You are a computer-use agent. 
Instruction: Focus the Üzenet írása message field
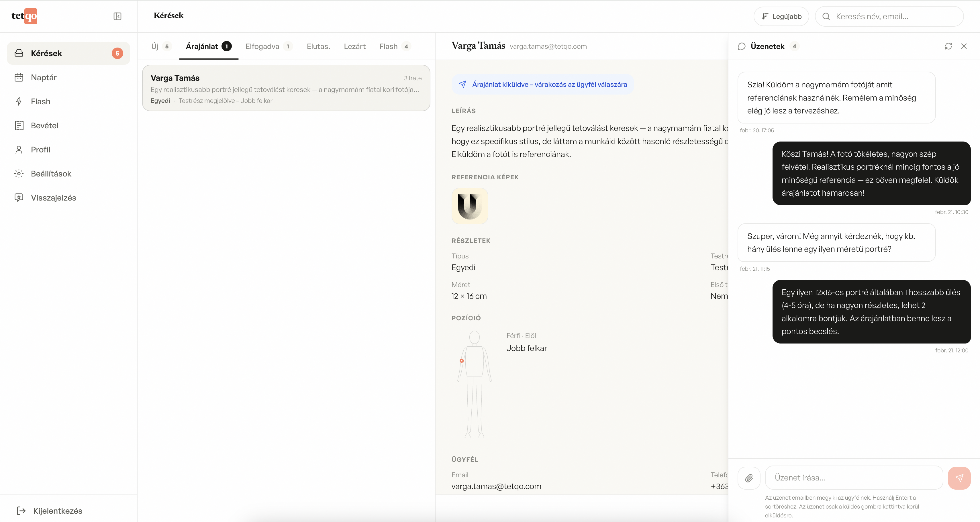853,478
